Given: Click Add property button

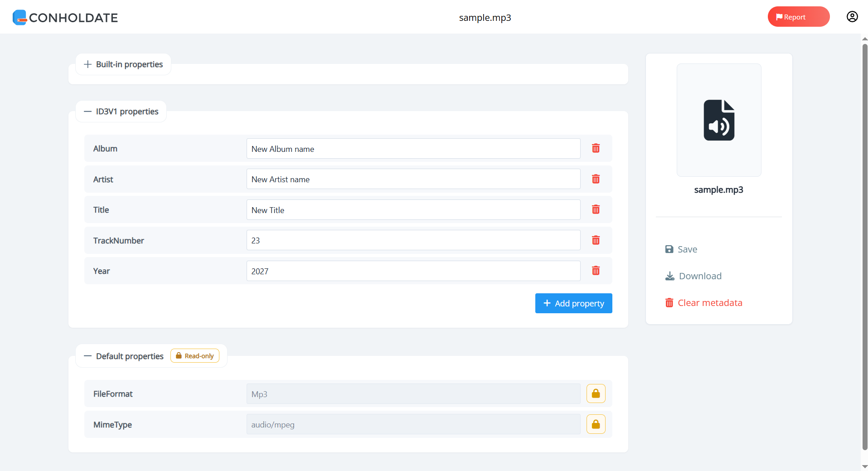Looking at the screenshot, I should point(573,303).
